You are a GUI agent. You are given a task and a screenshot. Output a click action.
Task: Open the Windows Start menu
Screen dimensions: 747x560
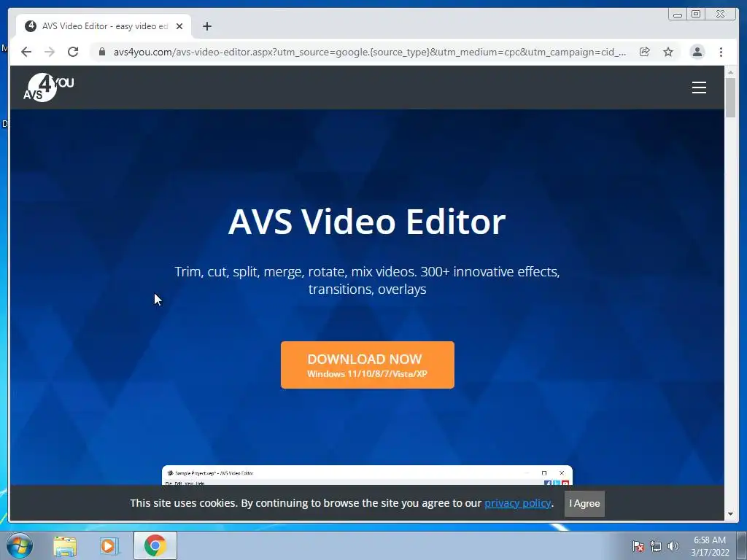pos(20,545)
